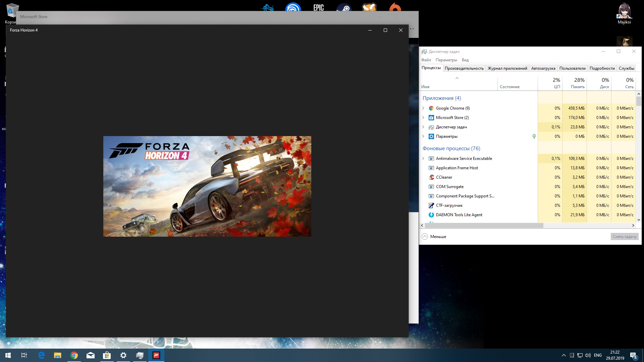Viewport: 644px width, 362px height.
Task: Collapse details with the Меньше arrow
Action: [x=425, y=237]
